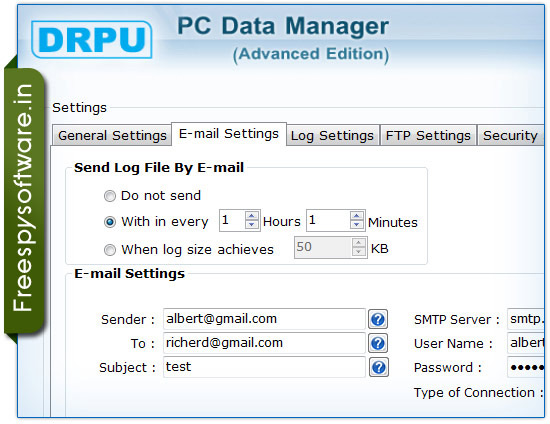This screenshot has height=424, width=550.
Task: Click the Sender email input field
Action: (264, 319)
